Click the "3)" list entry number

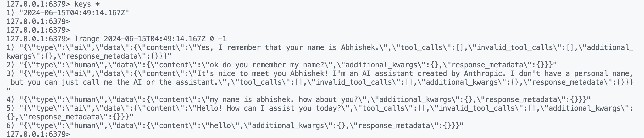(11, 74)
